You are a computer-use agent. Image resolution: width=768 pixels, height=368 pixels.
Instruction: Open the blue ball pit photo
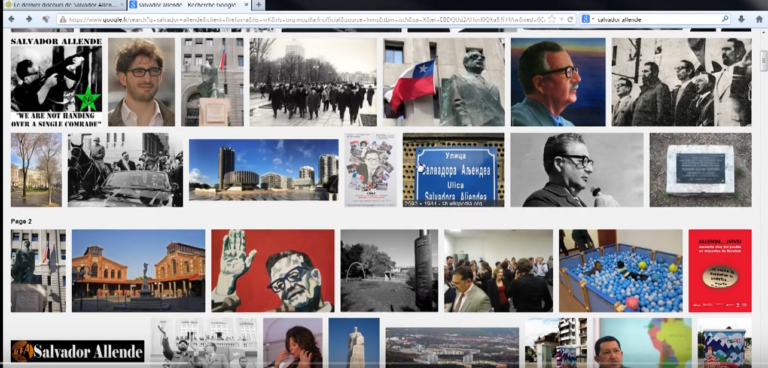(x=621, y=270)
